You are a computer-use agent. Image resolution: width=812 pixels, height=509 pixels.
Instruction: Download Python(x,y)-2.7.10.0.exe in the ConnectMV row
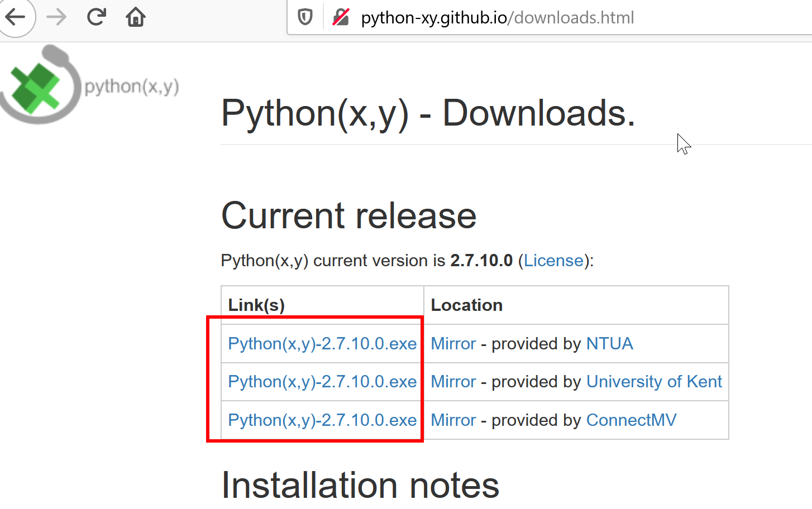point(322,420)
